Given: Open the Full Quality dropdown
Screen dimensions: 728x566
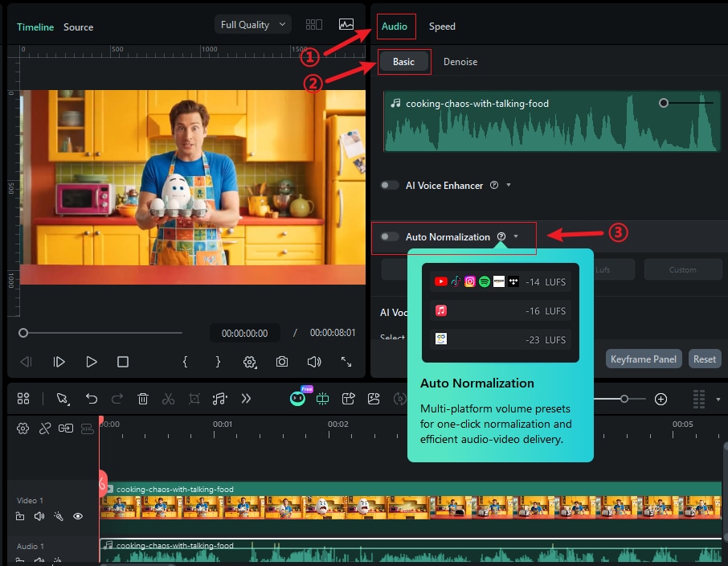Looking at the screenshot, I should tap(253, 25).
